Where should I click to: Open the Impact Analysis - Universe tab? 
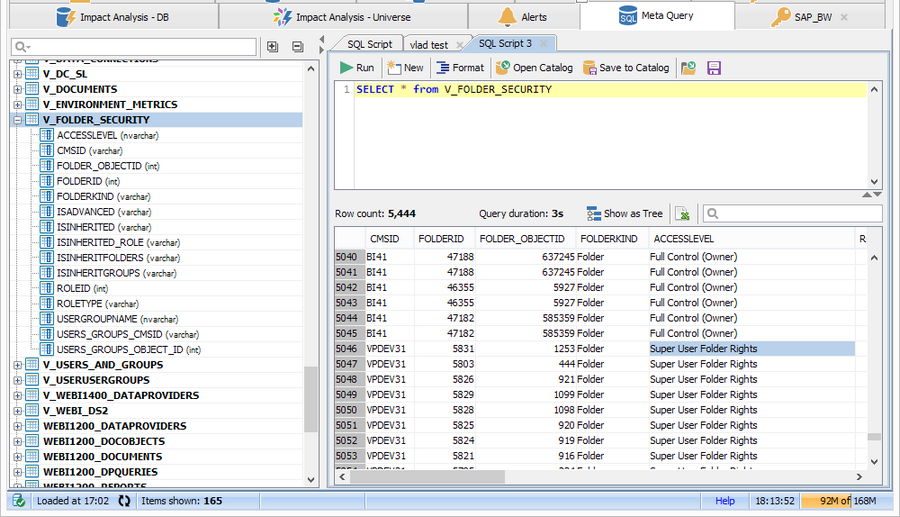pos(343,17)
